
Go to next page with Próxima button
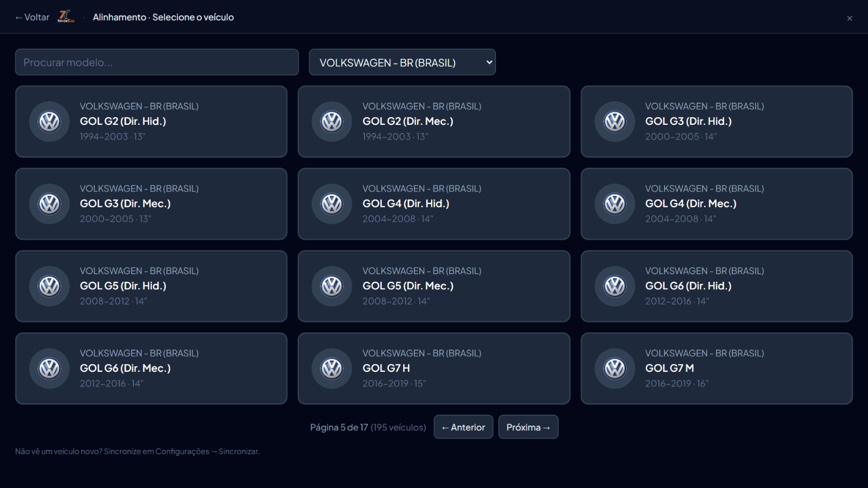point(528,427)
